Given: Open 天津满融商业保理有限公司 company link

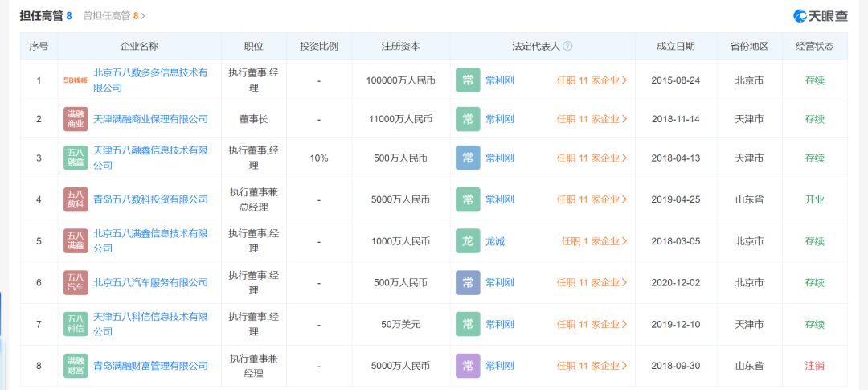Looking at the screenshot, I should tap(150, 119).
